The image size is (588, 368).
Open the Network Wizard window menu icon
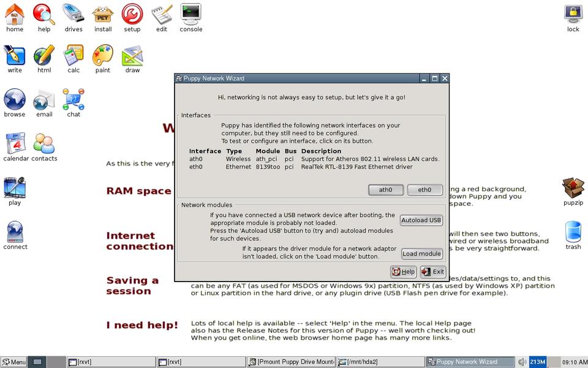(x=179, y=78)
